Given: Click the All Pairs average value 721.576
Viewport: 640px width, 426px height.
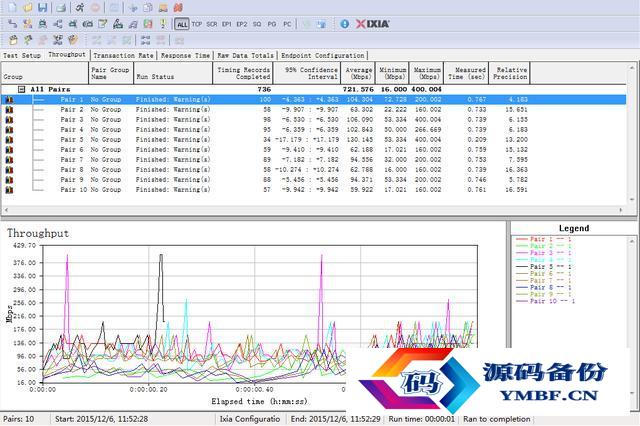Looking at the screenshot, I should [358, 89].
